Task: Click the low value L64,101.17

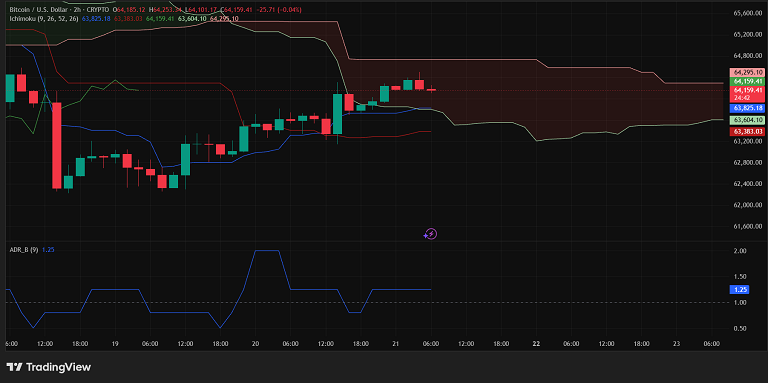Action: tap(202, 10)
